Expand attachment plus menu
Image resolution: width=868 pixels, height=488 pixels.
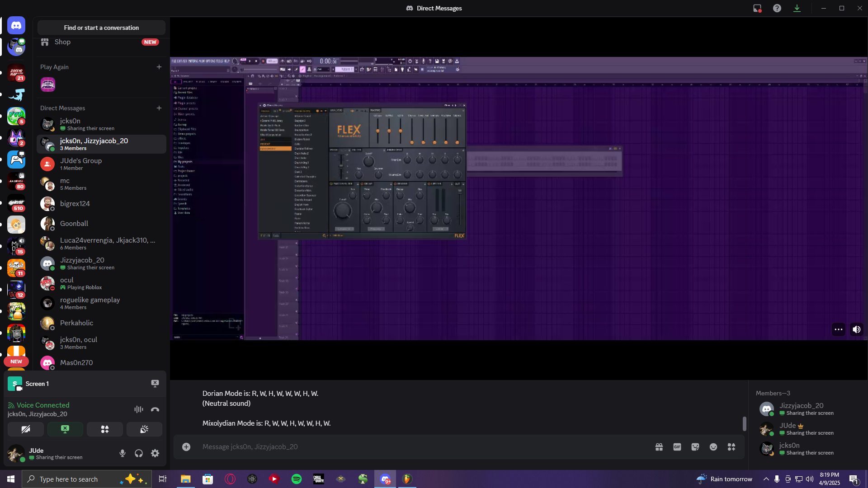click(x=186, y=447)
